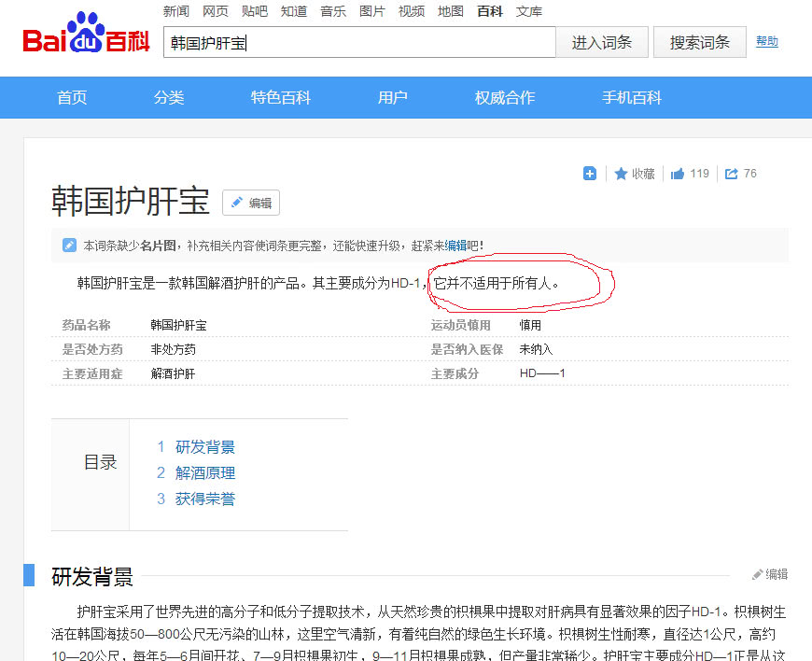Click the blue pencil icon in the notice bar
The width and height of the screenshot is (812, 661).
coord(68,246)
